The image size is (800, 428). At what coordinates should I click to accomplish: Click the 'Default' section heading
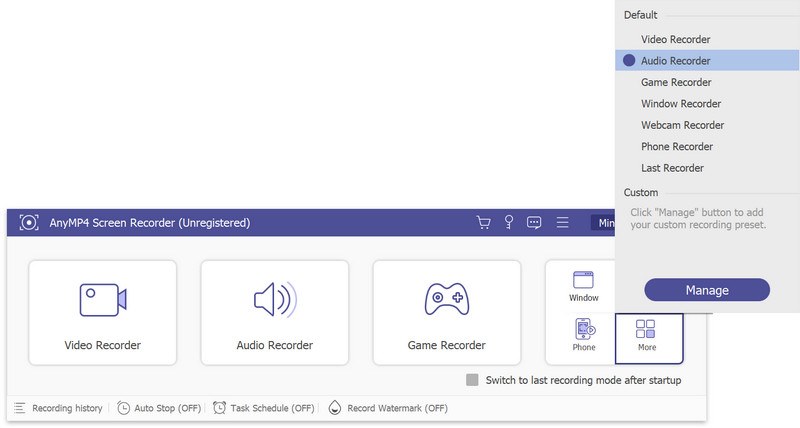click(x=640, y=15)
